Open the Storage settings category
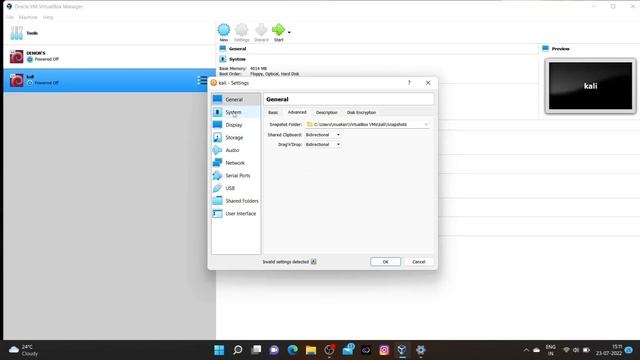This screenshot has width=640, height=360. [x=236, y=137]
